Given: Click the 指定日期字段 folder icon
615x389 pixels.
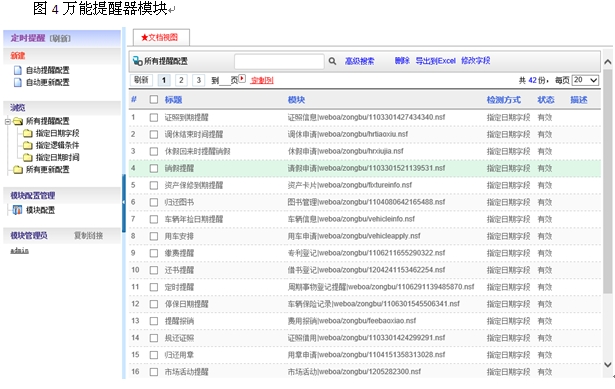Looking at the screenshot, I should (x=27, y=133).
